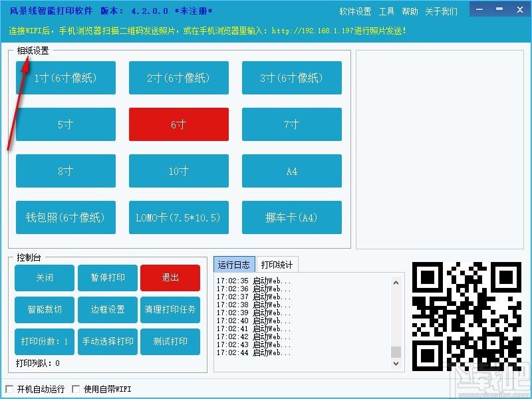Click the red 退出 exit button
This screenshot has height=399, width=532.
pyautogui.click(x=170, y=277)
